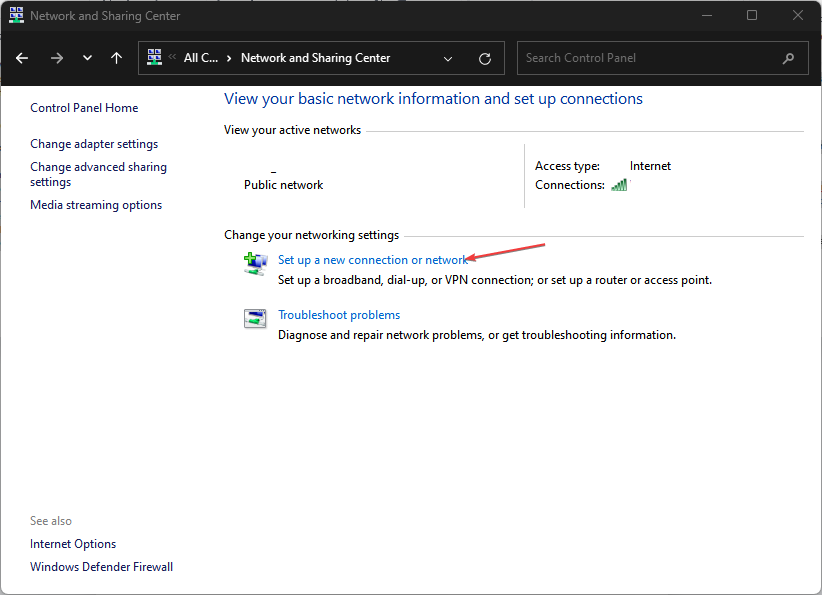Open Control Panel Home
This screenshot has height=595, width=822.
tap(84, 108)
